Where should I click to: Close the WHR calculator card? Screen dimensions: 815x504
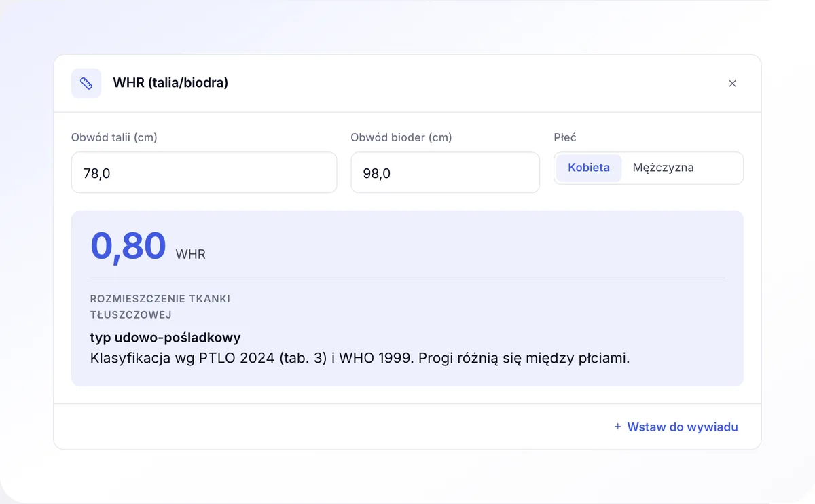coord(732,84)
